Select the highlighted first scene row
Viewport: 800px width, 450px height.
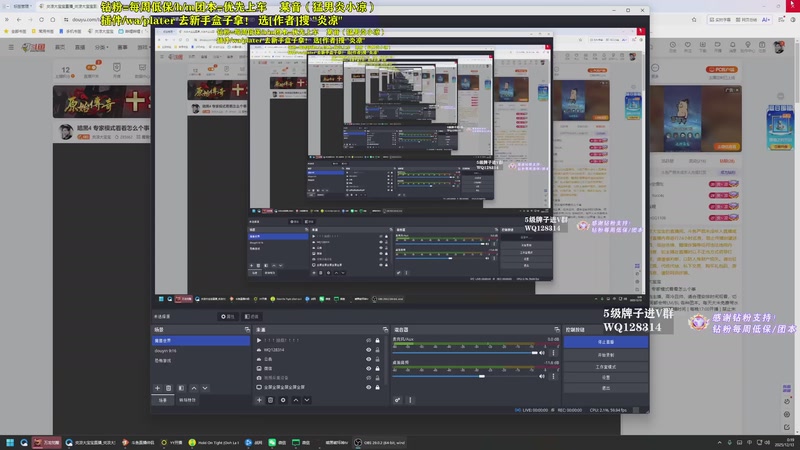[x=201, y=340]
